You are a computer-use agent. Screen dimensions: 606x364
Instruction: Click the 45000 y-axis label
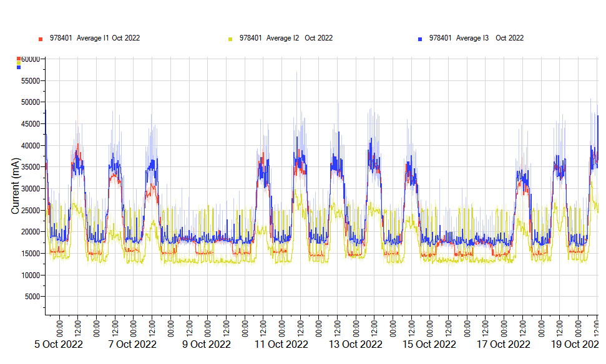tap(31, 124)
